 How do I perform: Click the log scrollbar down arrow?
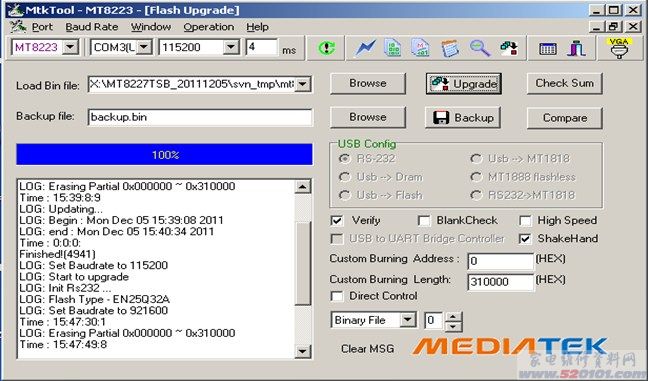click(x=303, y=351)
